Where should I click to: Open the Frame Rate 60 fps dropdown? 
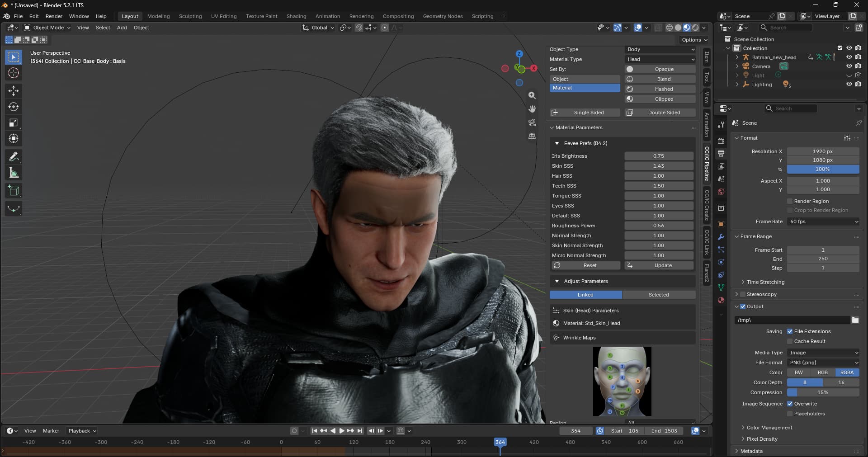coord(823,221)
